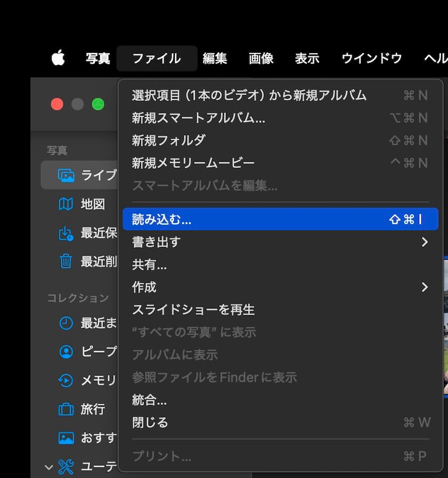Choose 新規メモリームービー menu item
The width and height of the screenshot is (448, 478).
[x=281, y=163]
